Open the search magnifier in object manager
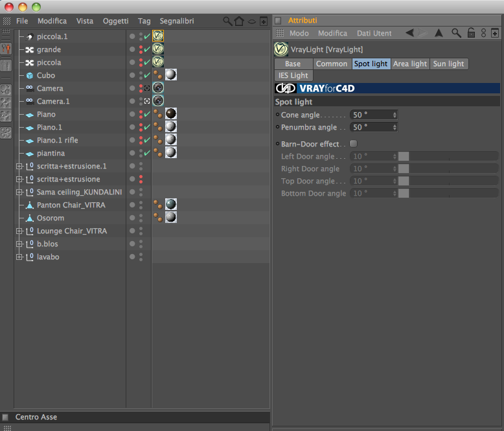Screen dimensions: 504x431 [x=227, y=21]
